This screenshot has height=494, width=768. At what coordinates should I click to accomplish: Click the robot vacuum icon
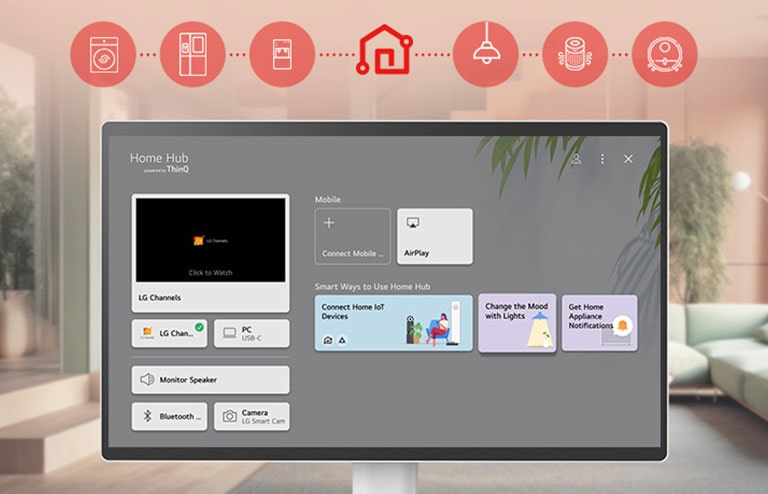[665, 54]
